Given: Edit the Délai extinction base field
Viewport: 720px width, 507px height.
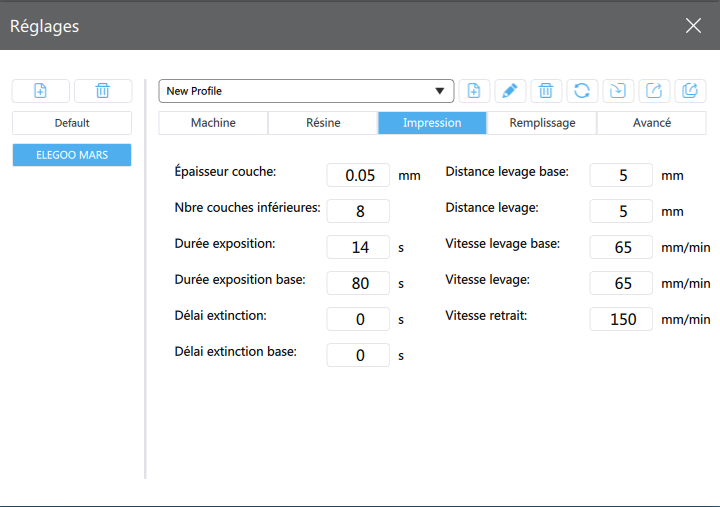Looking at the screenshot, I should (358, 355).
